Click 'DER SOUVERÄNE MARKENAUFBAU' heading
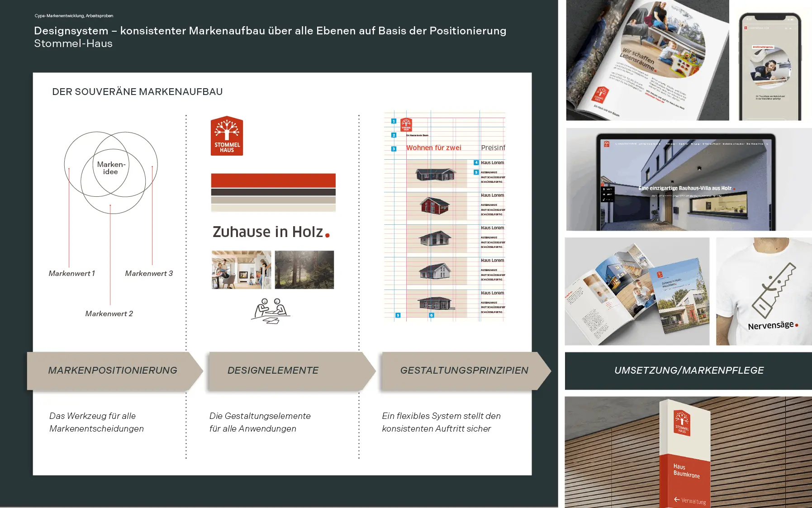The height and width of the screenshot is (508, 812). click(138, 91)
